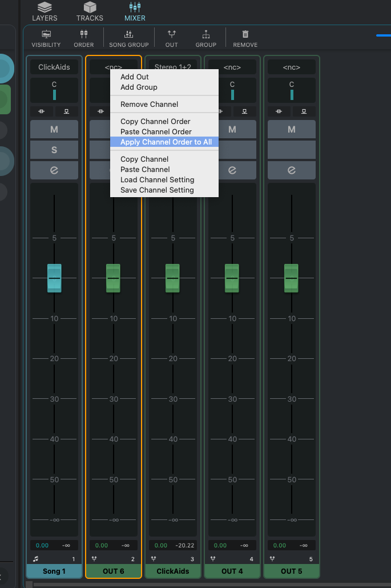The image size is (391, 588).
Task: Click the Song 1 volume fader handle
Action: [x=54, y=278]
